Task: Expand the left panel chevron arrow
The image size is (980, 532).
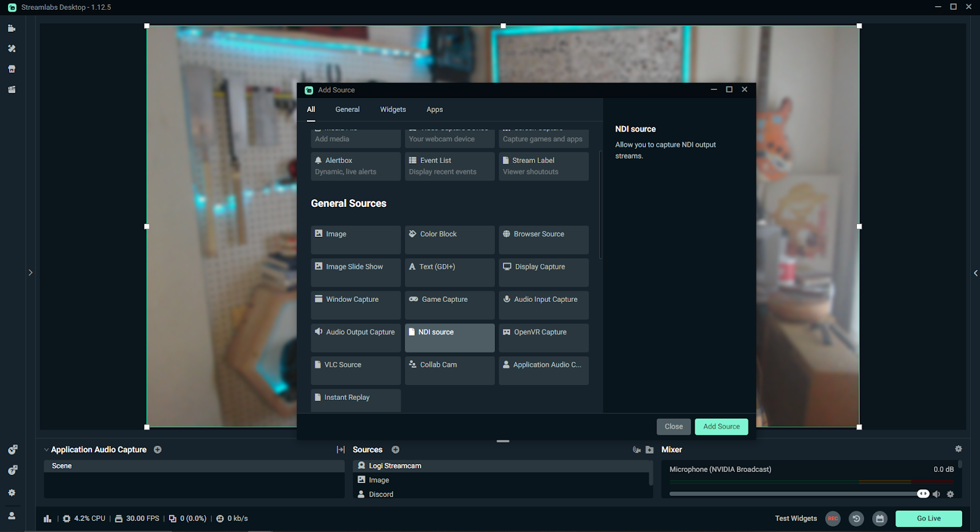Action: [30, 272]
